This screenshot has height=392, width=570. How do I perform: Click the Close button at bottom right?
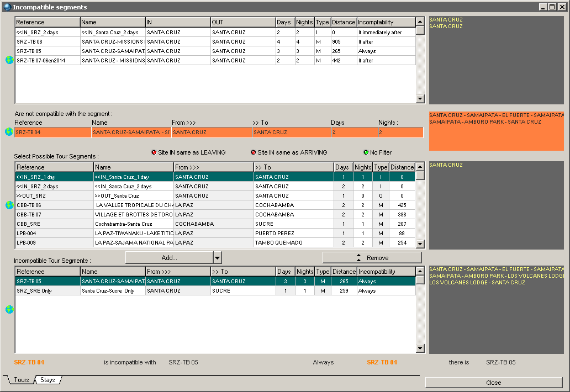[493, 383]
